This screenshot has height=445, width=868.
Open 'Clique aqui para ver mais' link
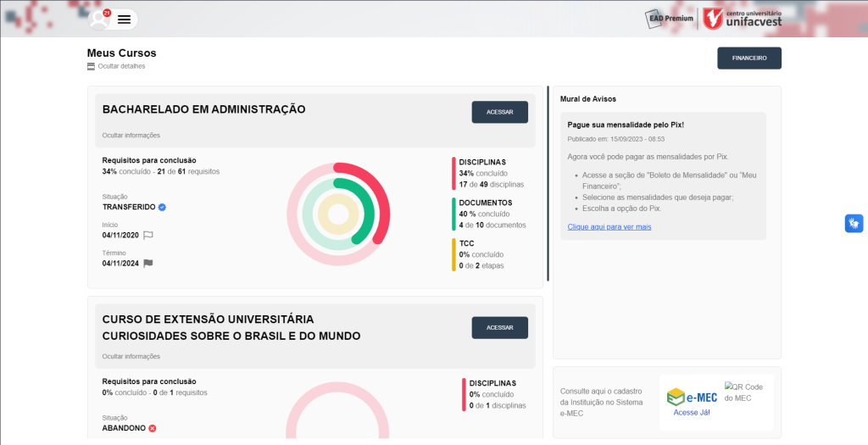tap(609, 226)
